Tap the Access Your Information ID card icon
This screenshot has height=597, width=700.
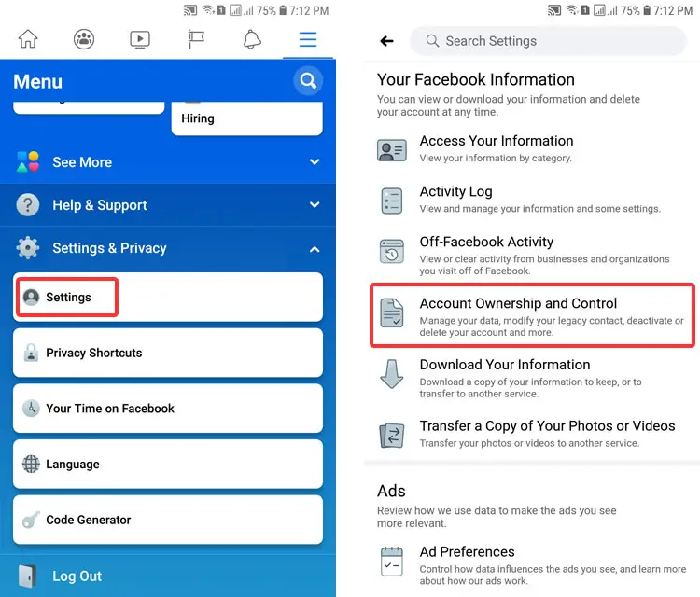point(391,150)
